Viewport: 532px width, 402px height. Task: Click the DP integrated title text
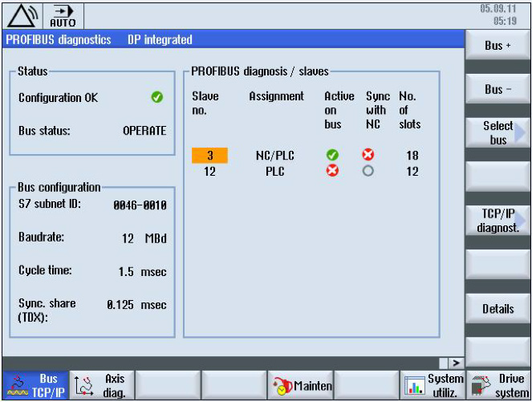(160, 39)
